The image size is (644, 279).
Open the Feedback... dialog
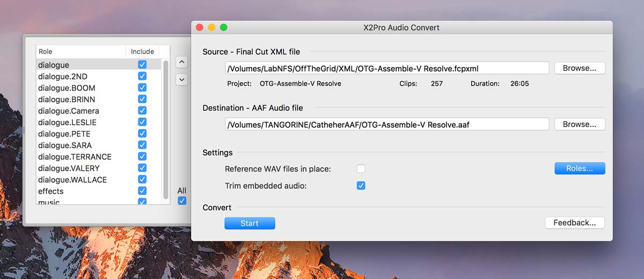[575, 223]
